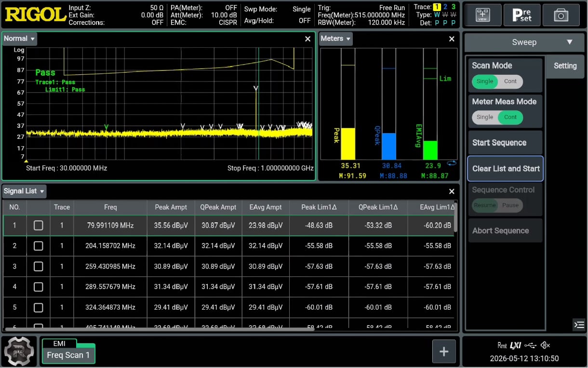Click the Start Freq 30.000000 MHz label
588x368 pixels.
tap(67, 168)
